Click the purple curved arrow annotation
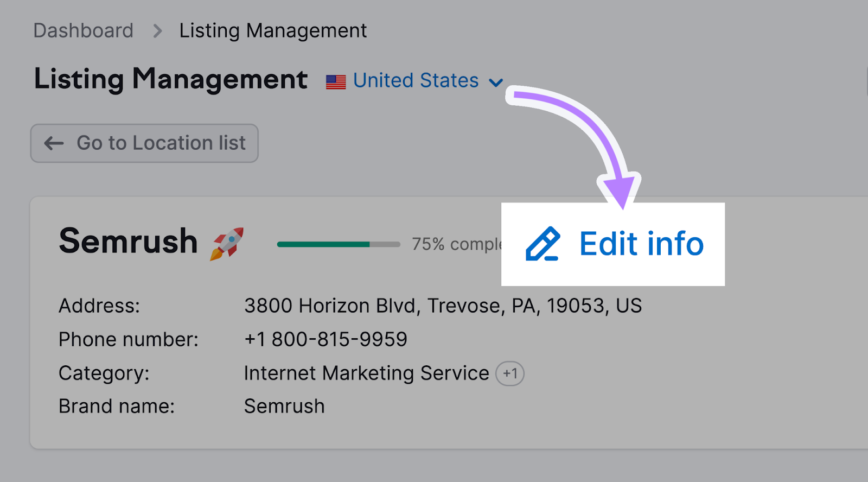868x482 pixels. [x=591, y=130]
